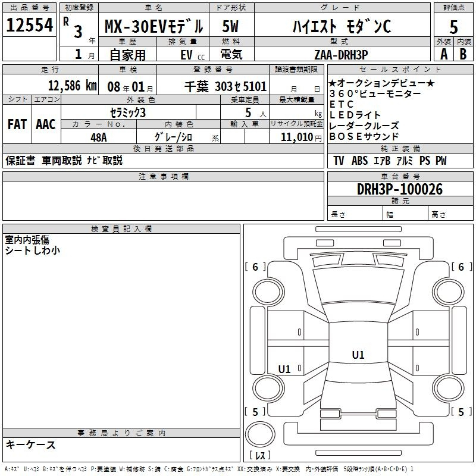The height and width of the screenshot is (476, 476).
Task: Click PS in genuine equipment
Action: click(425, 161)
